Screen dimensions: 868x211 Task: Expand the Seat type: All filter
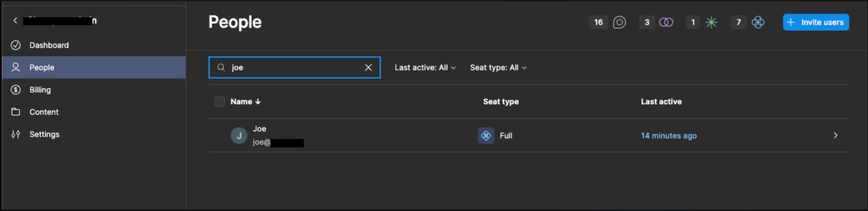point(498,68)
